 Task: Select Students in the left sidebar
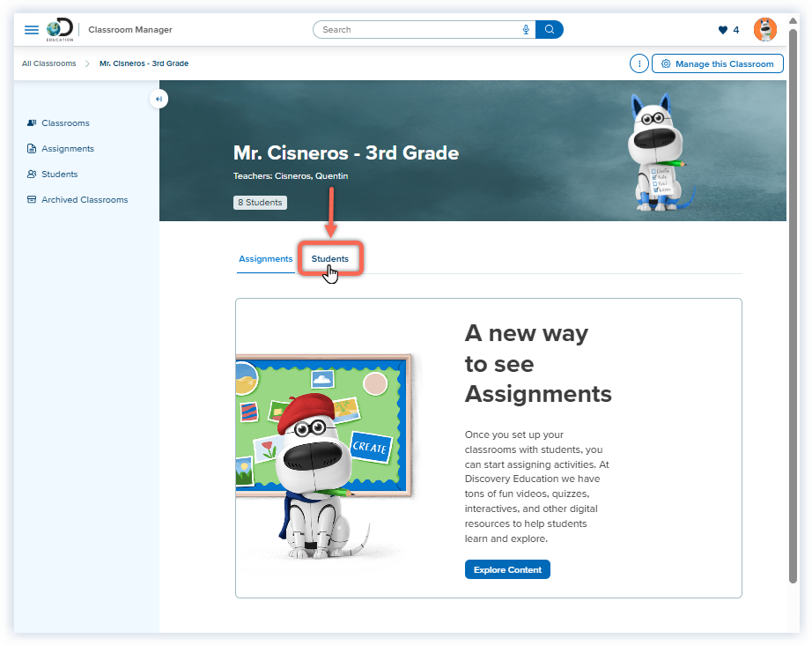57,174
